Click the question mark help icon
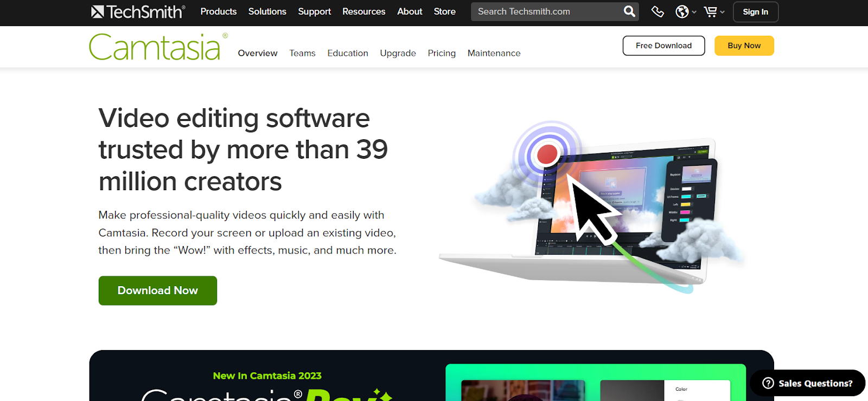 (768, 383)
